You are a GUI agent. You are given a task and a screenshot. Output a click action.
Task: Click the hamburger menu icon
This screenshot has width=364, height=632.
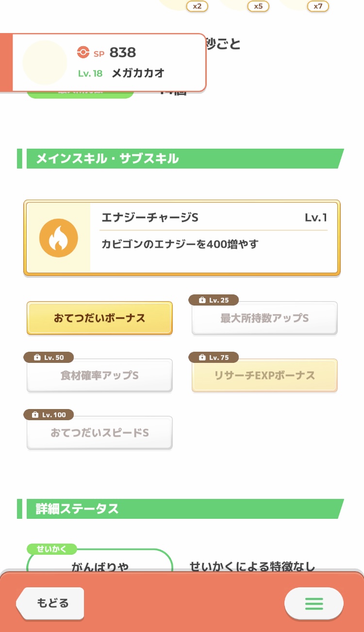point(314,603)
